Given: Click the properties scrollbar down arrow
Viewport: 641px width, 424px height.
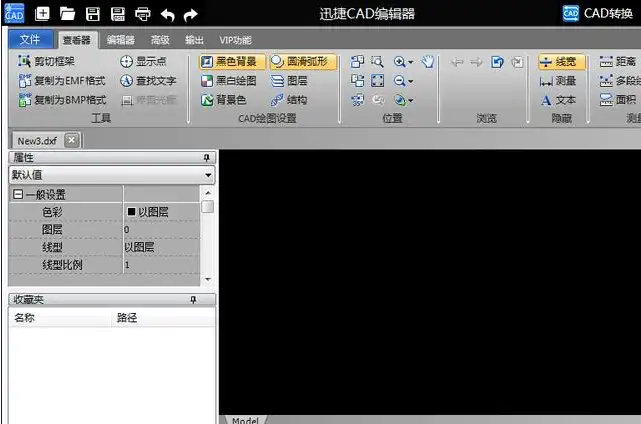Looking at the screenshot, I should (x=208, y=280).
